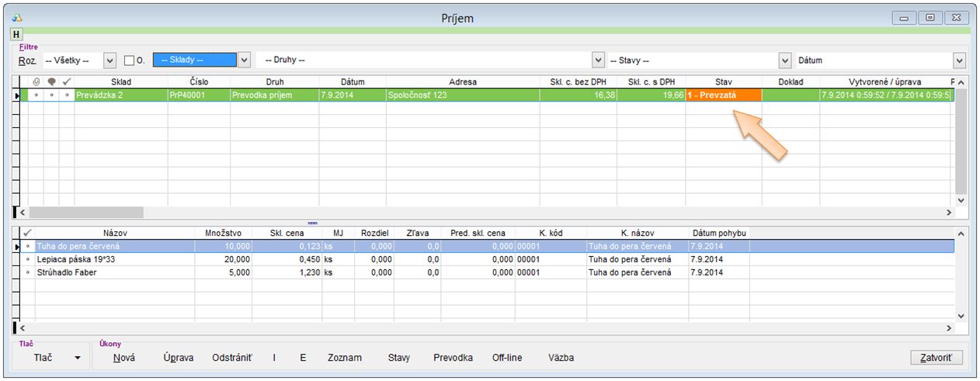Click the paperclip attachment column header icon
Screen dimensions: 980x381
point(36,81)
